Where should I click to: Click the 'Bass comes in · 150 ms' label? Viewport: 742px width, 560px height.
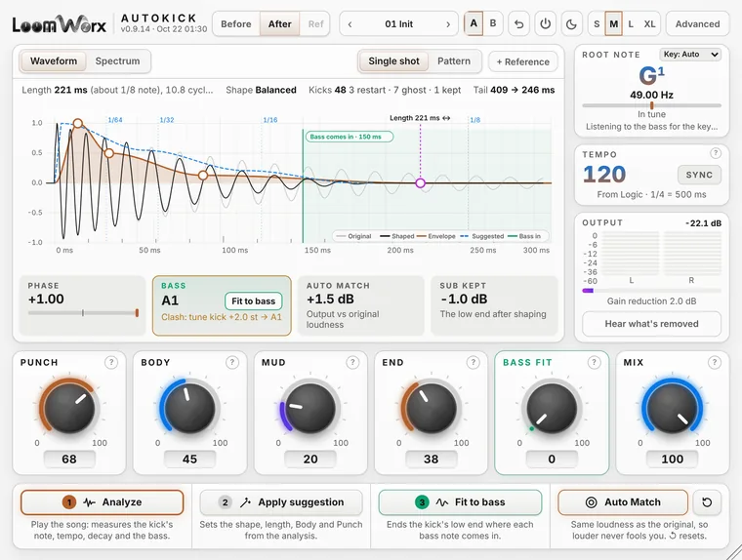tap(350, 137)
